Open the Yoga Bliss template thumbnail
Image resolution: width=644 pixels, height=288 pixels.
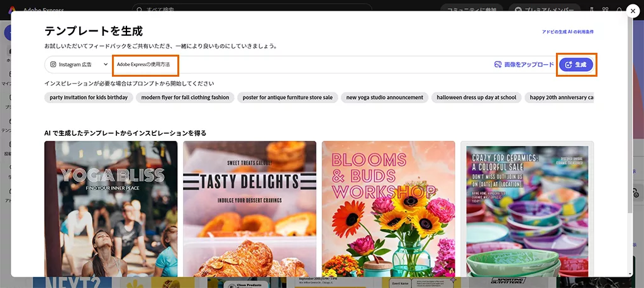[x=111, y=209]
